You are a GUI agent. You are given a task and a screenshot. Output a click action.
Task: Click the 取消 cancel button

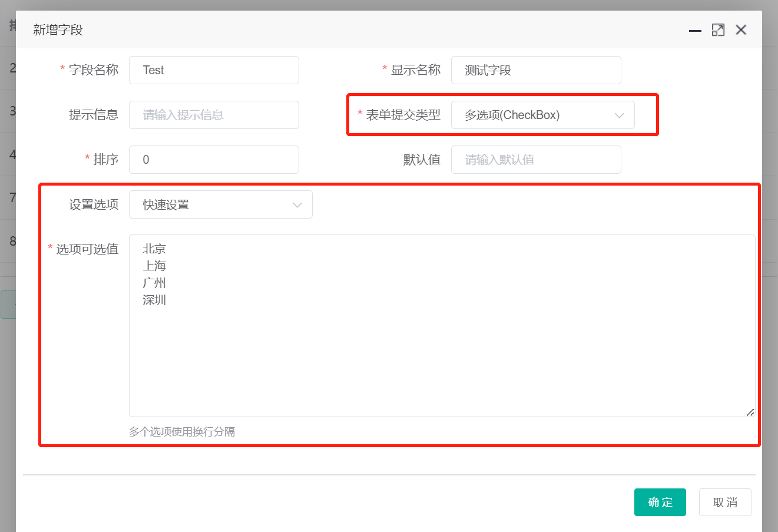725,502
